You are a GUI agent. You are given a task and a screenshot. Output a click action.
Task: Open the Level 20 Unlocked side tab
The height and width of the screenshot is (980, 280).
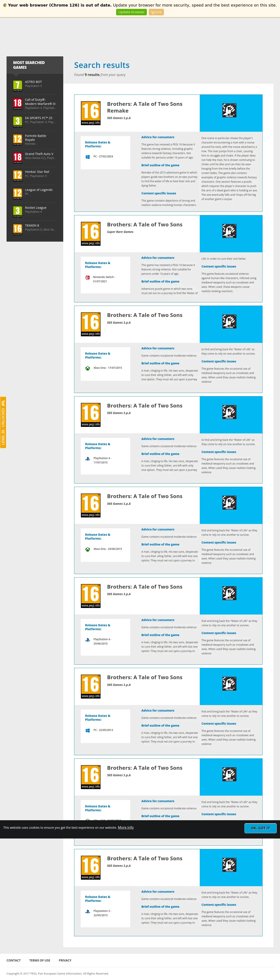click(3, 422)
